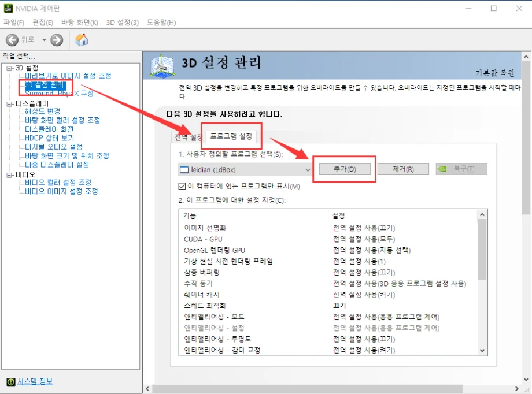Click 추가(D) button
Screen dimensions: 532x394
click(345, 169)
